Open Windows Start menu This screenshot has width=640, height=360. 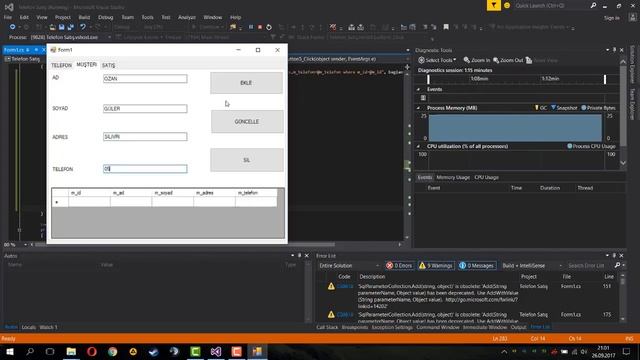click(x=9, y=351)
